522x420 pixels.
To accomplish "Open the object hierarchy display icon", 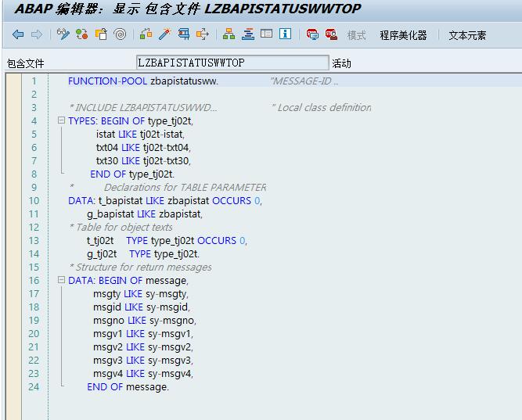I will tap(229, 34).
